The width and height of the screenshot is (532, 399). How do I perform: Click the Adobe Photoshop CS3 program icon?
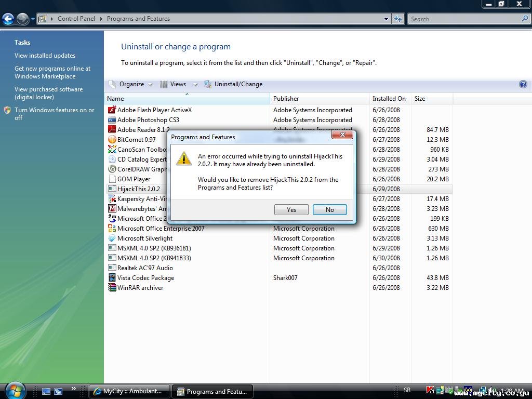pyautogui.click(x=112, y=120)
